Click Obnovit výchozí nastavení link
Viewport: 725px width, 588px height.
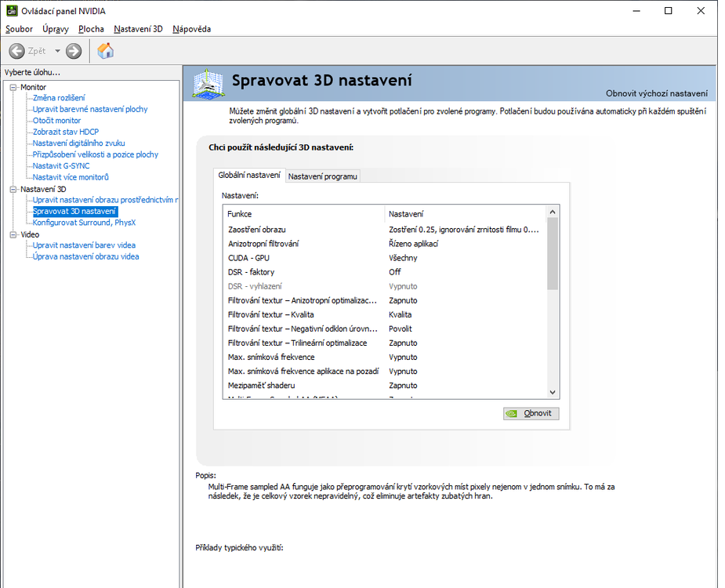(x=657, y=93)
